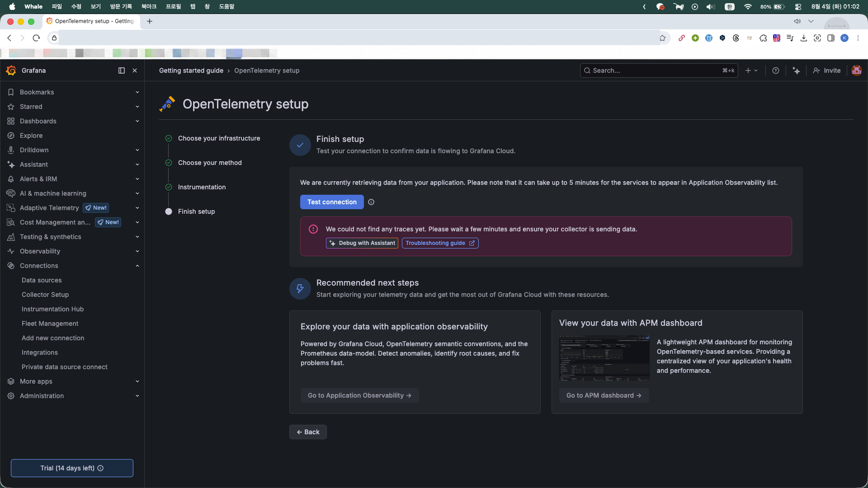Click Trial (14 days left) button

tap(72, 468)
